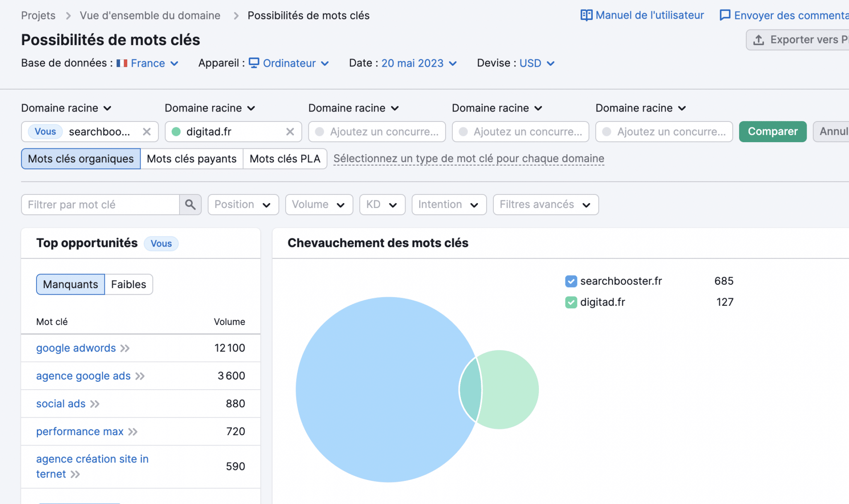
Task: Remove the digitad.fr domain with X
Action: [290, 132]
